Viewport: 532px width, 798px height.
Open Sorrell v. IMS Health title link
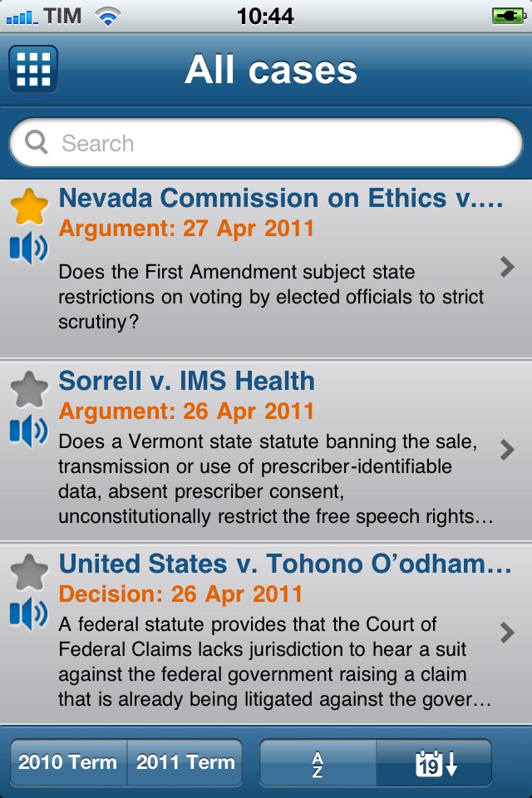[x=187, y=381]
